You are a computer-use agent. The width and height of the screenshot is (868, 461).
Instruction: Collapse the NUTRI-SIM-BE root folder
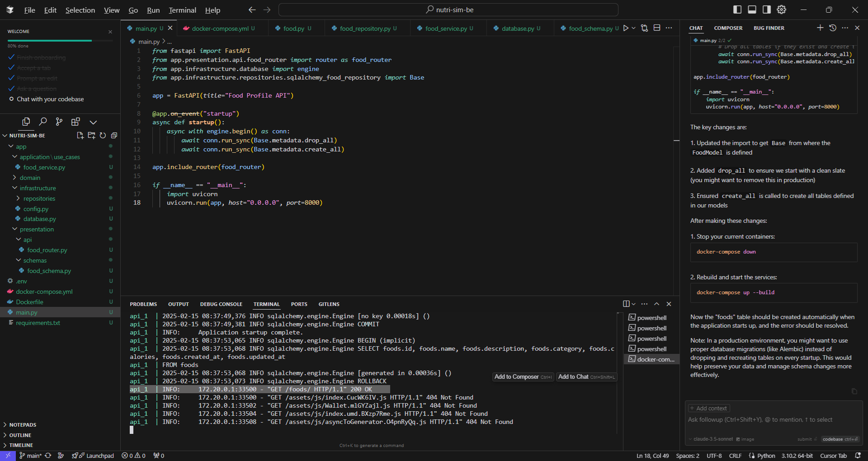pyautogui.click(x=5, y=136)
